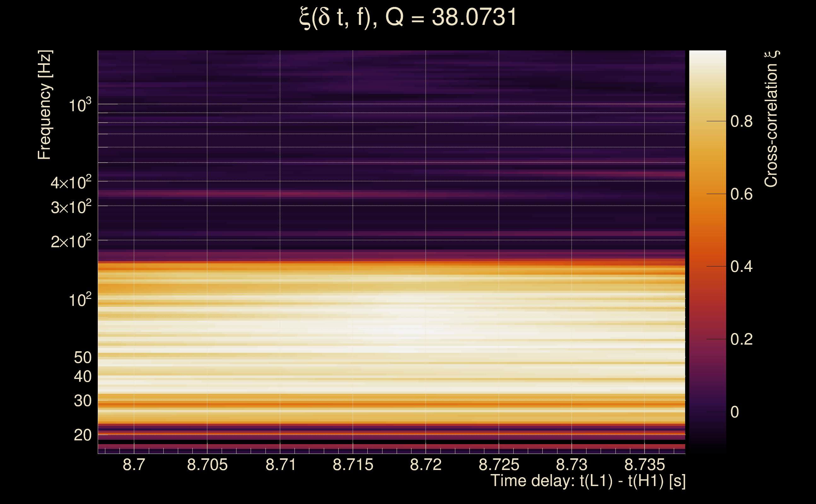This screenshot has height=504, width=816.
Task: Click the 0.4 colorbar tick label
Action: [741, 267]
